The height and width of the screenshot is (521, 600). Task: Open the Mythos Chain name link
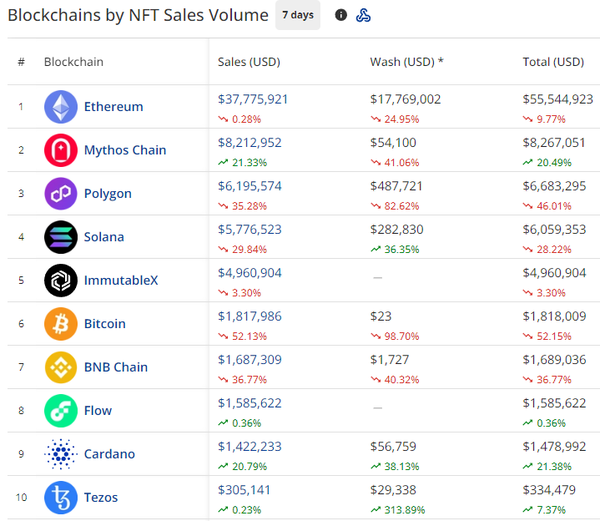(x=125, y=150)
